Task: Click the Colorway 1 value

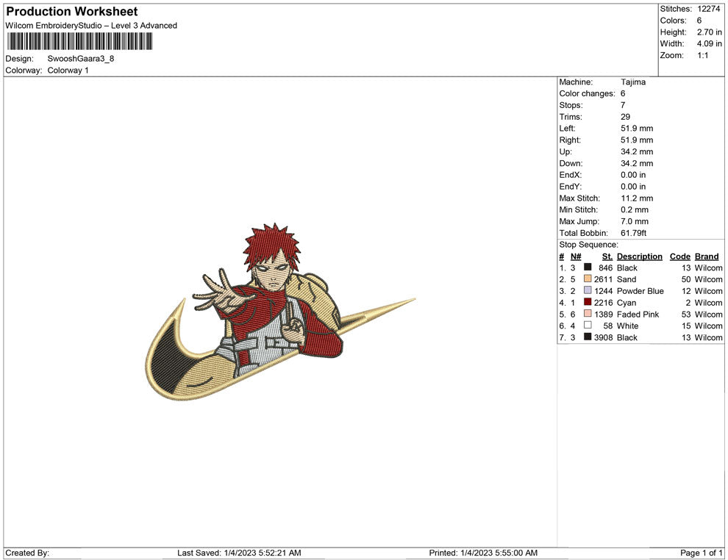Action: 68,71
